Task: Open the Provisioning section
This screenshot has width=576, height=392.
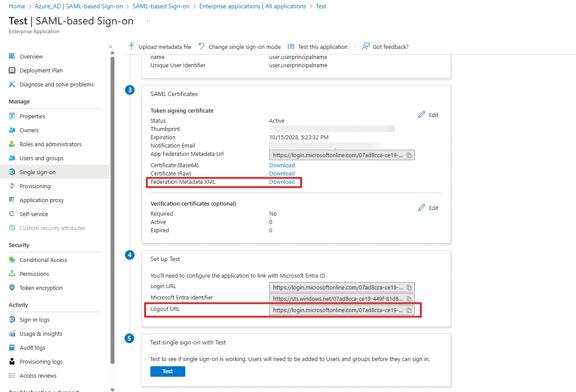Action: [x=37, y=186]
